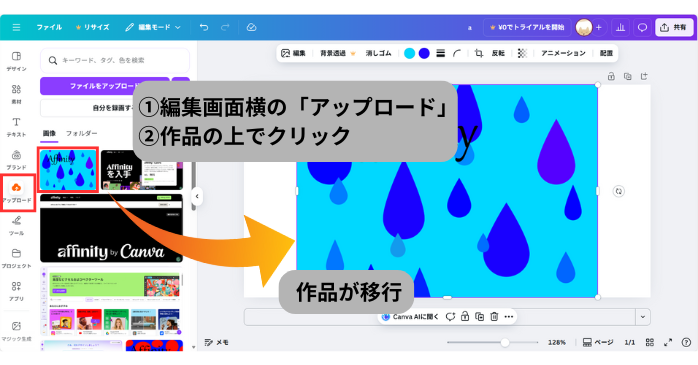Screen dimensions: 698x365
Task: Add a collaborator with the plus icon
Action: coord(599,28)
